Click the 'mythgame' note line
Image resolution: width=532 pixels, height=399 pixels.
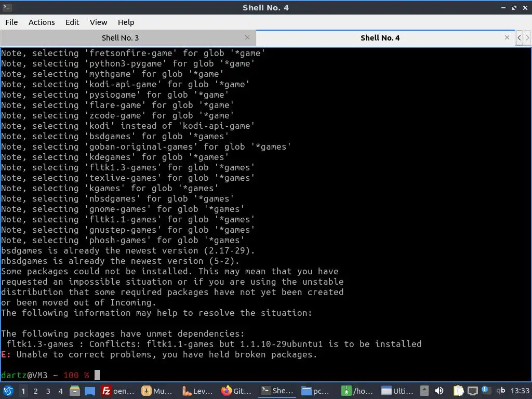click(112, 74)
